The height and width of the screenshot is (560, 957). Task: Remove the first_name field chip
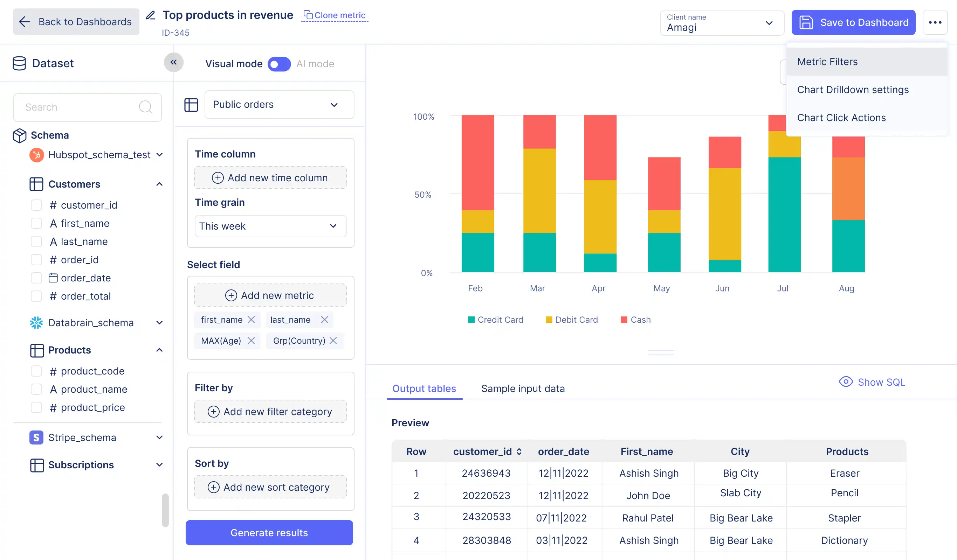pos(251,320)
